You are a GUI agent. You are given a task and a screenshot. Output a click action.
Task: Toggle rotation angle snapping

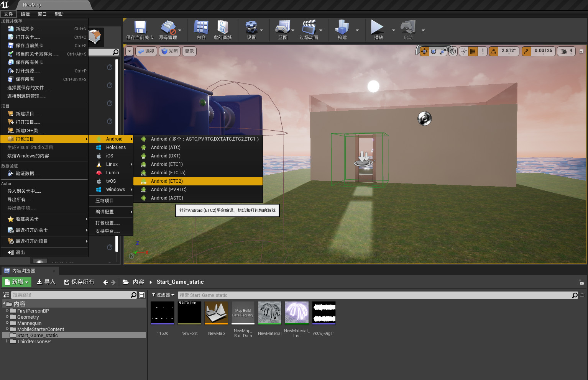(494, 51)
